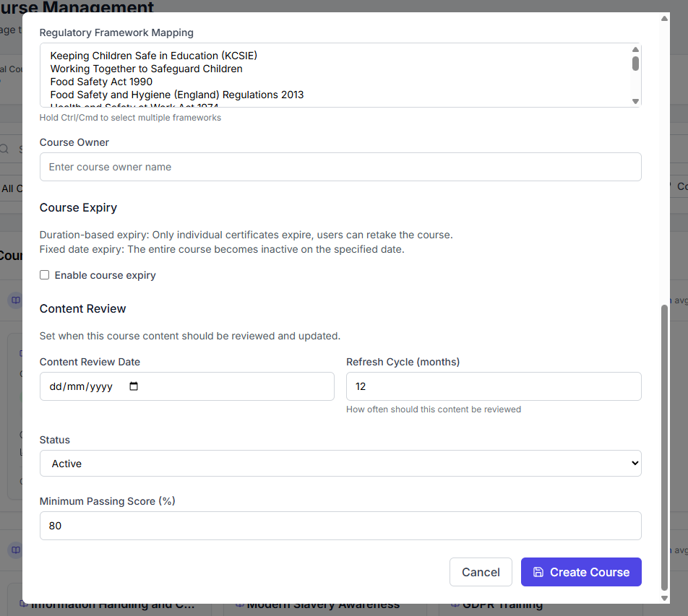Click the Cancel button
The image size is (688, 616).
(x=481, y=571)
